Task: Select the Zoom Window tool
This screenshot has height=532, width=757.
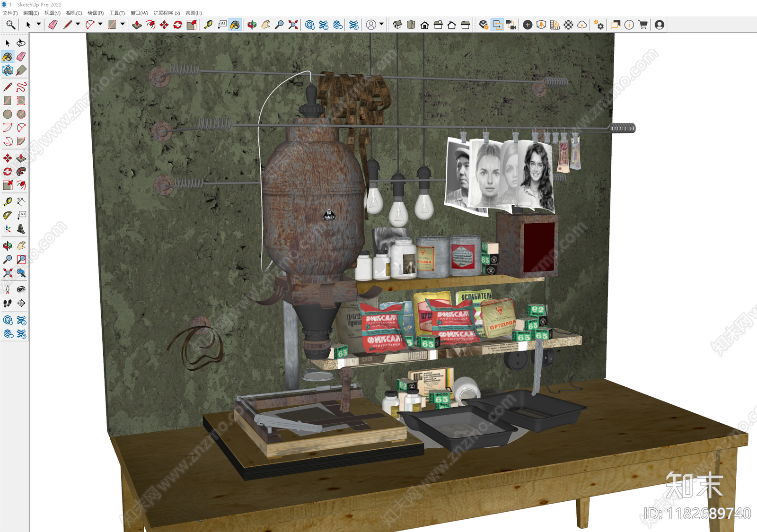Action: 21,259
